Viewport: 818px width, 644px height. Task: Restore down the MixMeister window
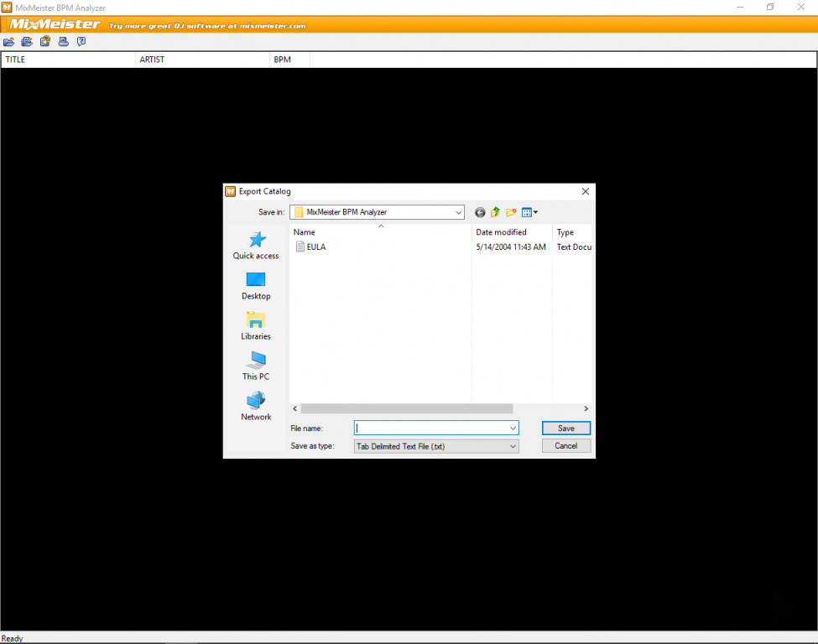point(770,8)
